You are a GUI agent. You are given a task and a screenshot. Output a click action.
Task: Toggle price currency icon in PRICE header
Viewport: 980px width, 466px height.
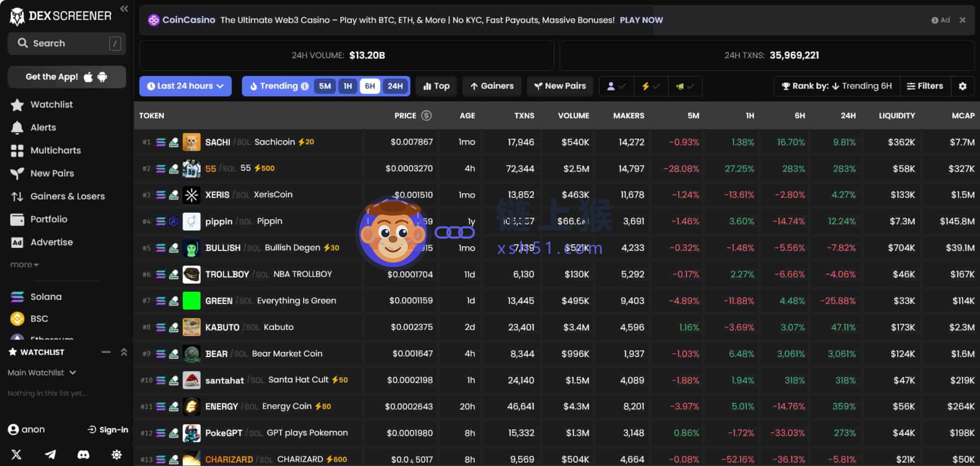tap(426, 115)
